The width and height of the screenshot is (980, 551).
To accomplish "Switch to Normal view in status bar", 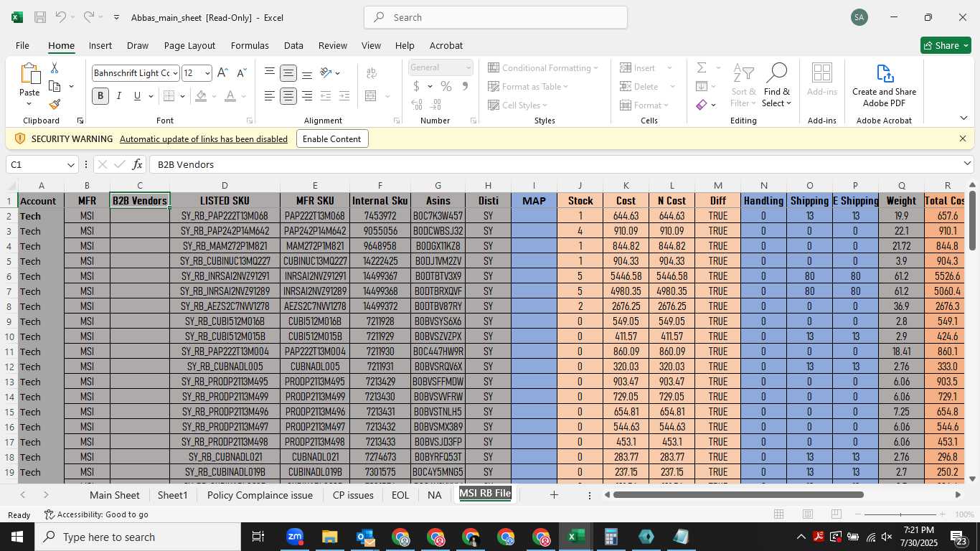I will pyautogui.click(x=779, y=514).
